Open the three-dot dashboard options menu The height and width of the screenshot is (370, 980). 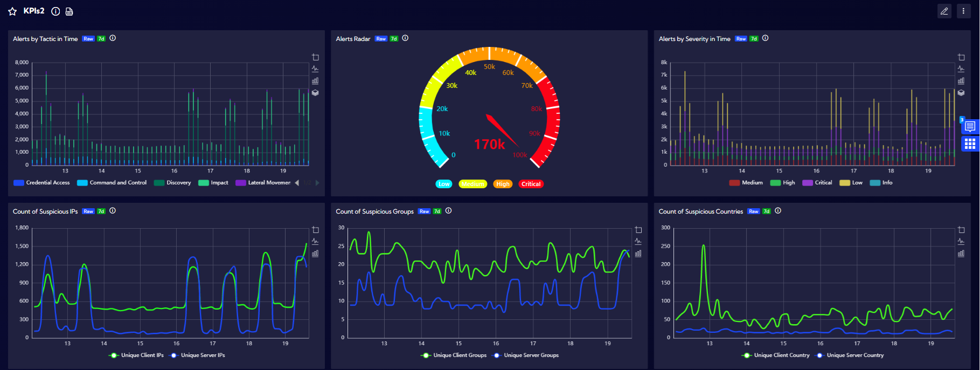click(963, 11)
